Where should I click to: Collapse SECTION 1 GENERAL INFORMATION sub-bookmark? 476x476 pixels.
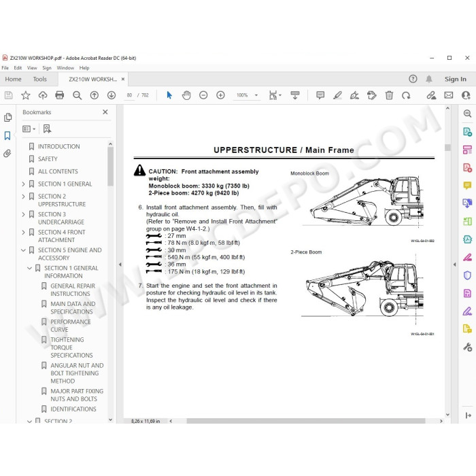coord(29,268)
